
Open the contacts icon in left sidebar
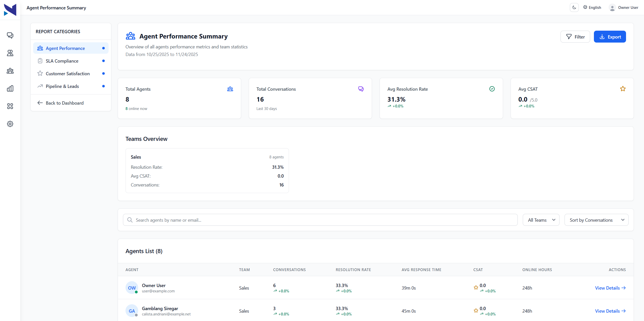[10, 53]
